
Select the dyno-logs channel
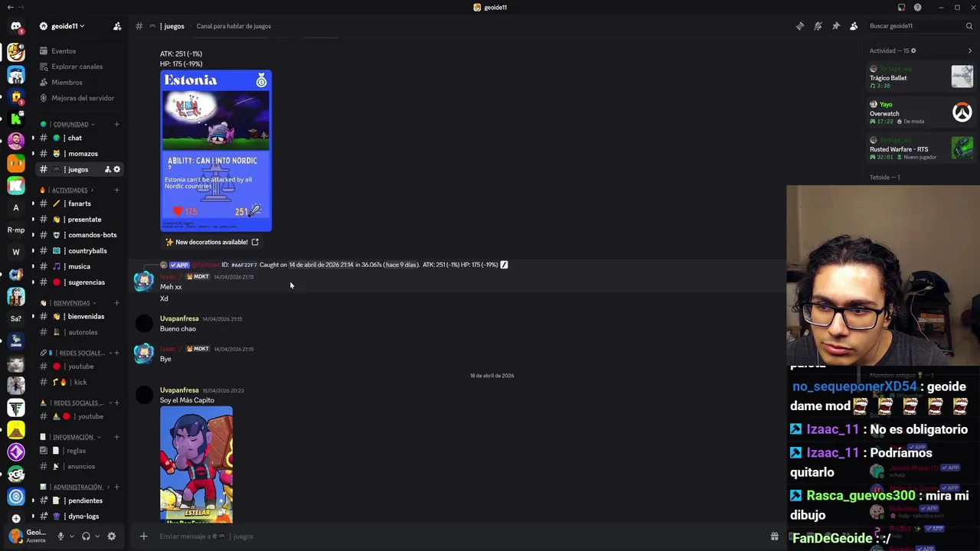click(79, 517)
